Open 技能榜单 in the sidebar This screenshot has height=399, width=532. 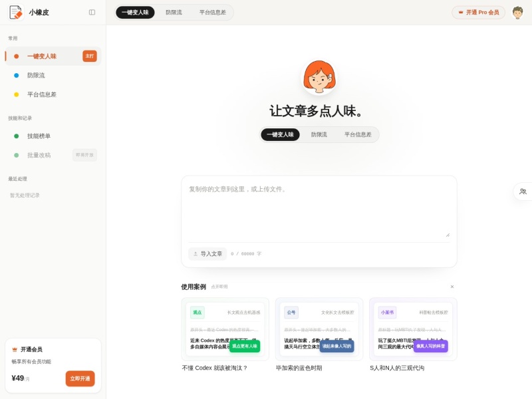[53, 136]
